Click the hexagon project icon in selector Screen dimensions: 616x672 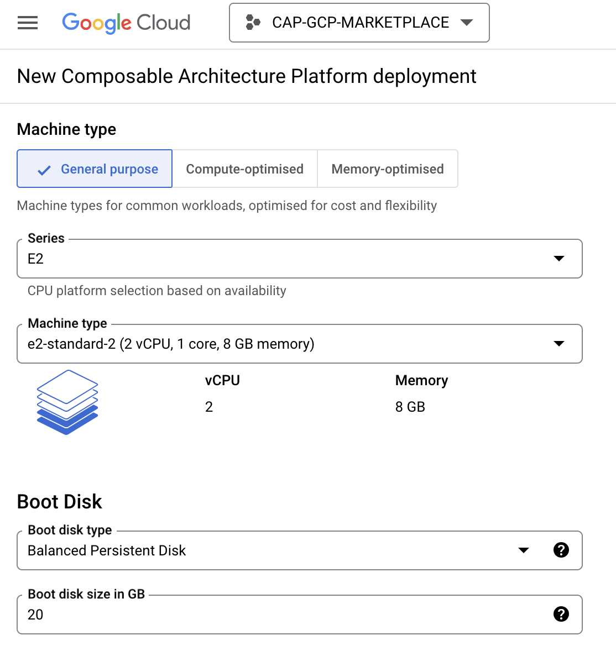pyautogui.click(x=253, y=23)
